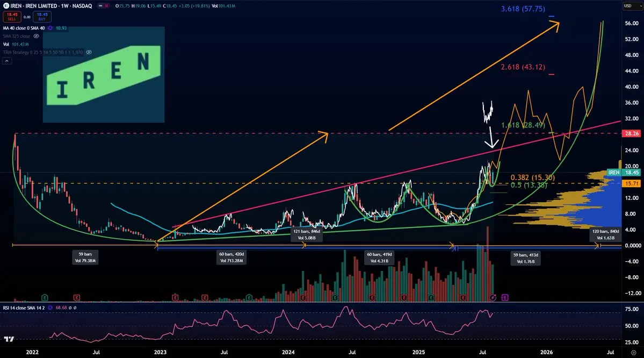This screenshot has height=358, width=644.
Task: Select the IREN green logo image on chart
Action: coord(104,75)
